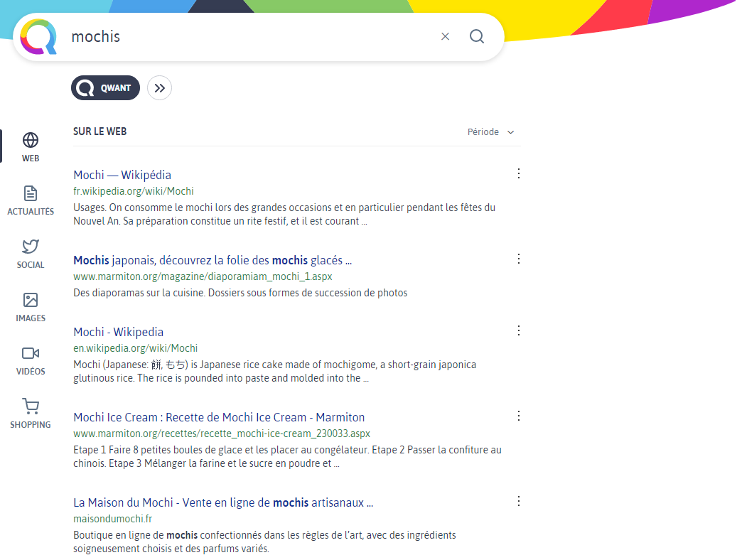Open options menu for Mochi — Wikipédia result
Image resolution: width=737 pixels, height=560 pixels.
[x=518, y=173]
